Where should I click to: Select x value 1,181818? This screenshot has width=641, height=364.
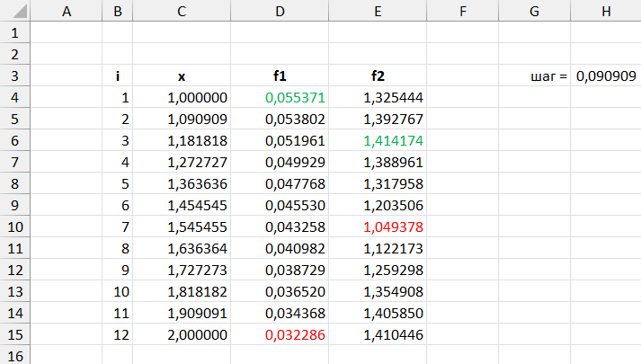click(x=182, y=140)
